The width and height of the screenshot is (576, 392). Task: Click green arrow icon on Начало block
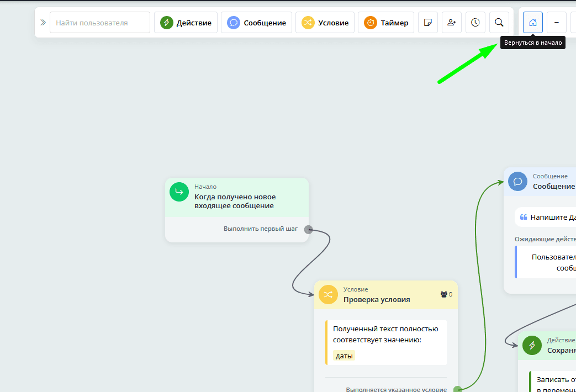179,192
